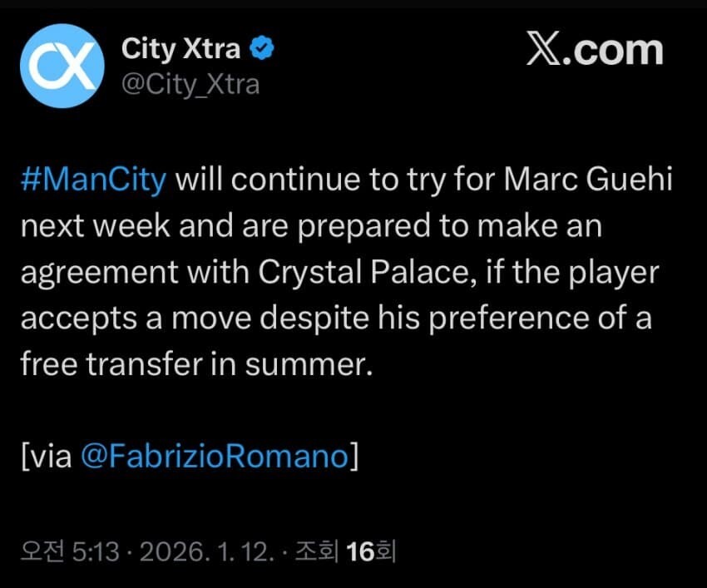The height and width of the screenshot is (588, 707).
Task: Click the bold 16 views number
Action: point(360,551)
